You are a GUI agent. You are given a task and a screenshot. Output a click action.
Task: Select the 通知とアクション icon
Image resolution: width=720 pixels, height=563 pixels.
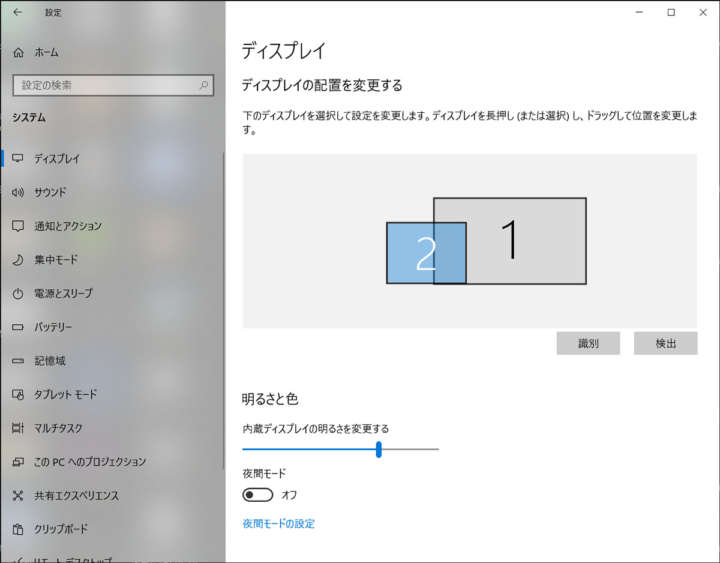[18, 226]
